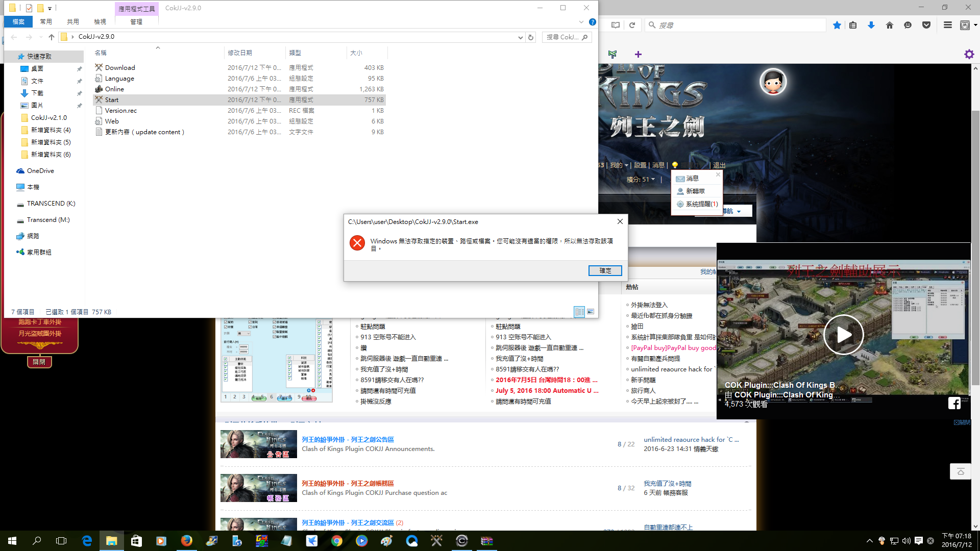Click the Firefox 搜尋 search field

735,25
